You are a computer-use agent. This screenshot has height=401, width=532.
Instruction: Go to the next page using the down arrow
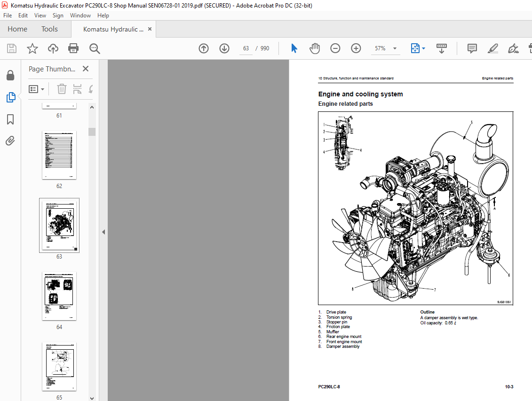tap(224, 48)
